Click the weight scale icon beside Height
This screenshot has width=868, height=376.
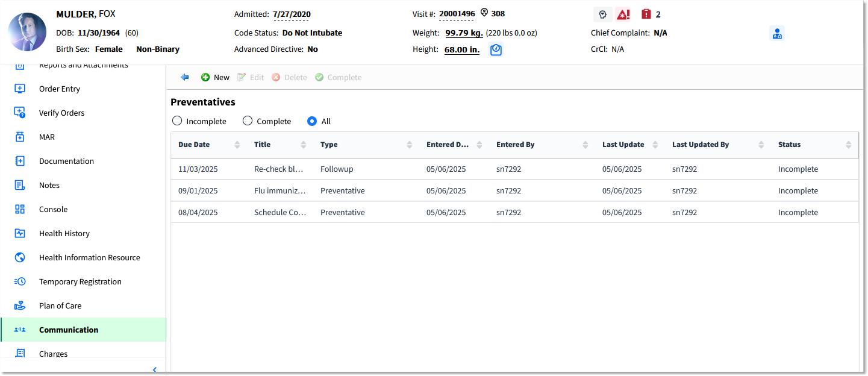(496, 49)
